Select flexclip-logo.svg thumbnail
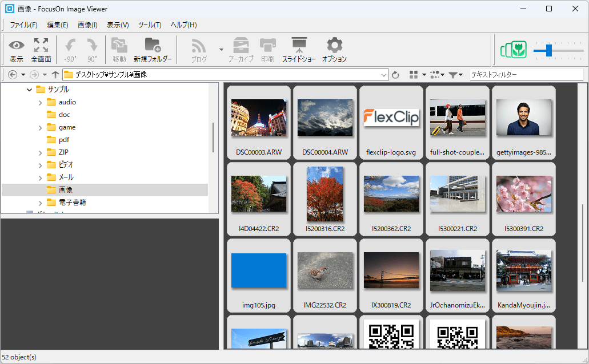Image resolution: width=589 pixels, height=364 pixels. coord(391,122)
